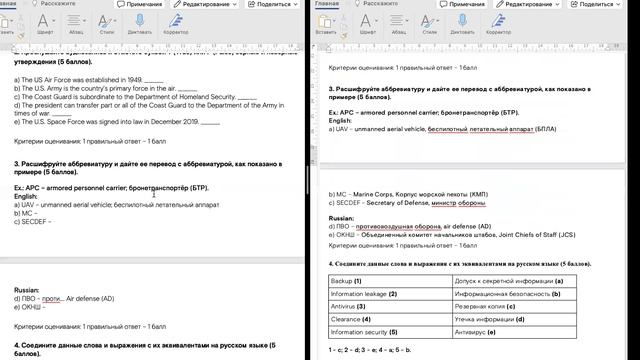640x360 pixels.
Task: Click answer key line '1 – c; 2 – d'
Action: [370, 350]
